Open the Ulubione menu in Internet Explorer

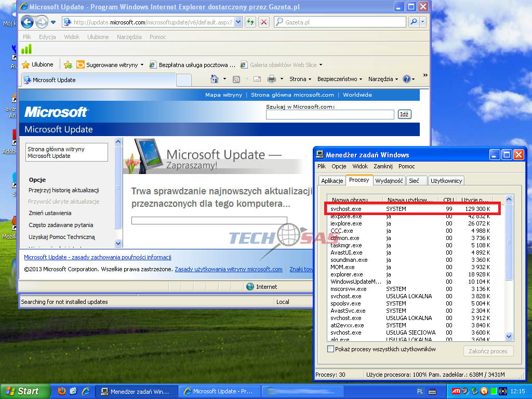pos(98,37)
